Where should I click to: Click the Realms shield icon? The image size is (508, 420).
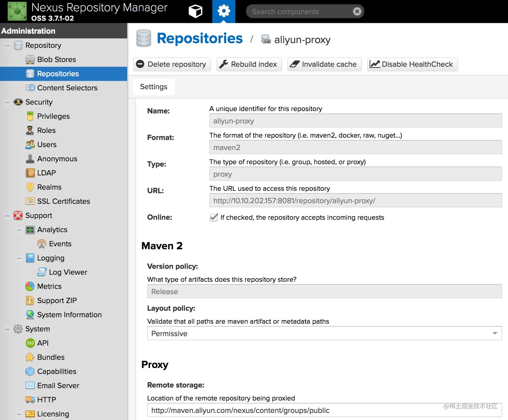(30, 187)
